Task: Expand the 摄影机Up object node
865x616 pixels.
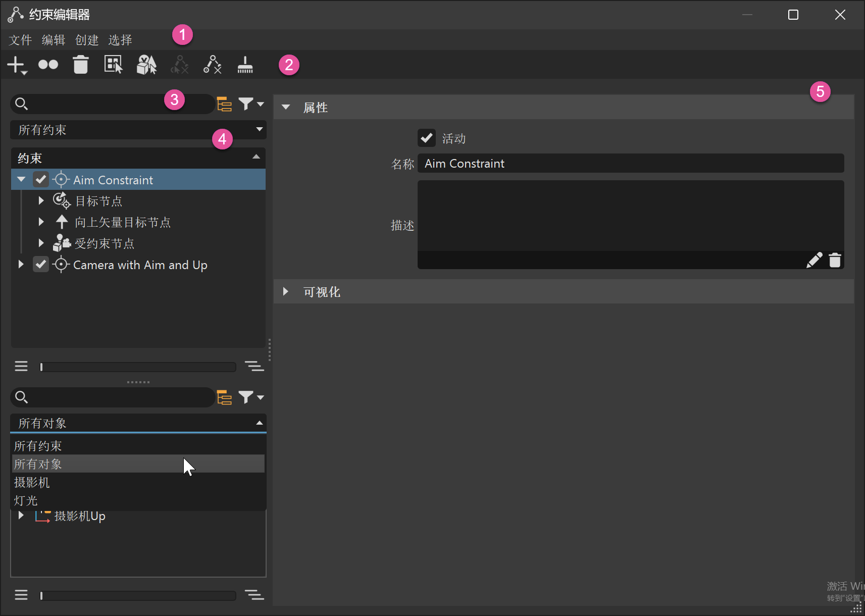Action: (21, 516)
